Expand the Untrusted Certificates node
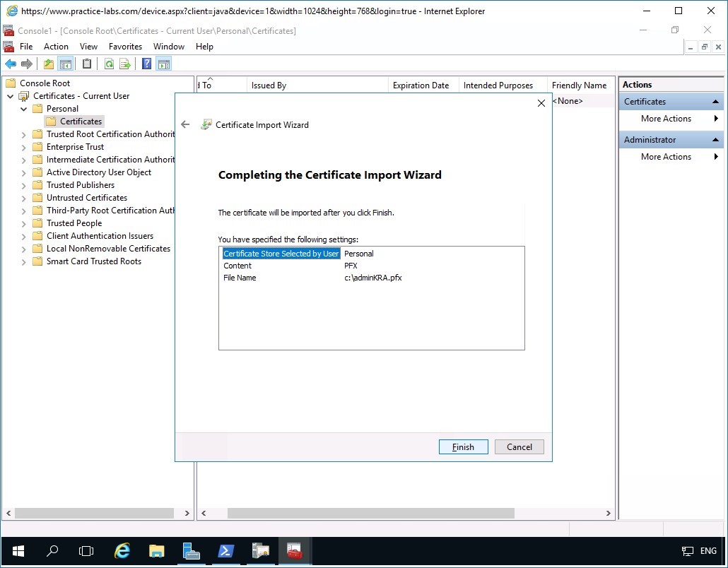728x568 pixels. tap(24, 198)
